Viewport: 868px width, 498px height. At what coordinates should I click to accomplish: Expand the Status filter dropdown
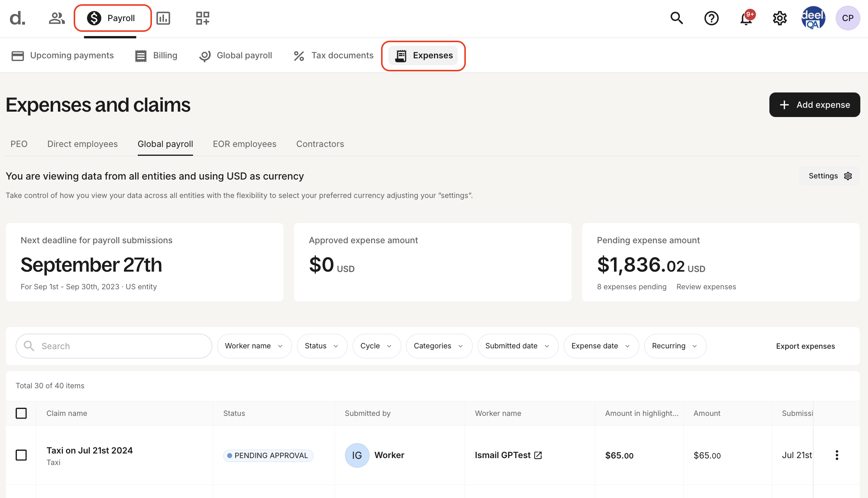pos(322,346)
